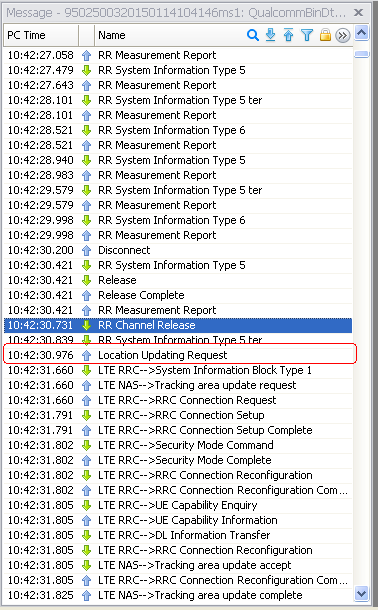Toggle the yellow padlock lock icon
Image resolution: width=378 pixels, height=610 pixels.
pyautogui.click(x=325, y=35)
